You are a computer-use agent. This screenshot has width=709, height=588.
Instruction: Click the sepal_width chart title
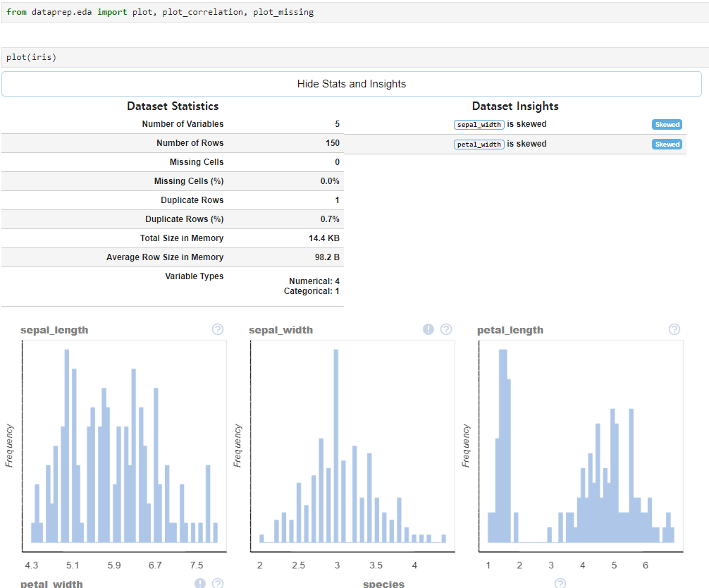(280, 330)
